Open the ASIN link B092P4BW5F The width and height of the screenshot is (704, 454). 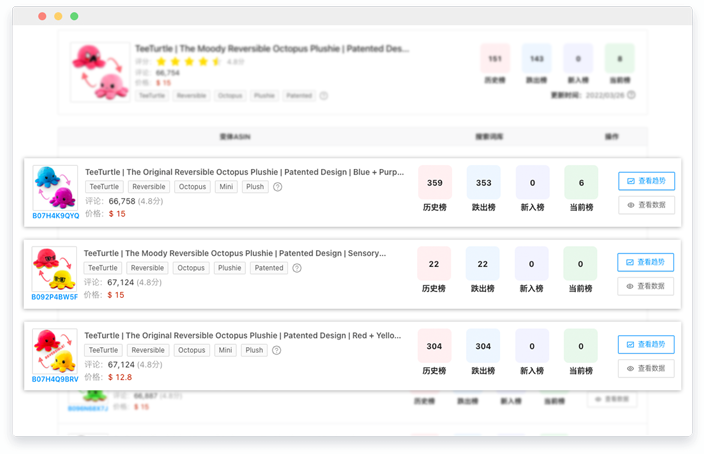point(54,297)
